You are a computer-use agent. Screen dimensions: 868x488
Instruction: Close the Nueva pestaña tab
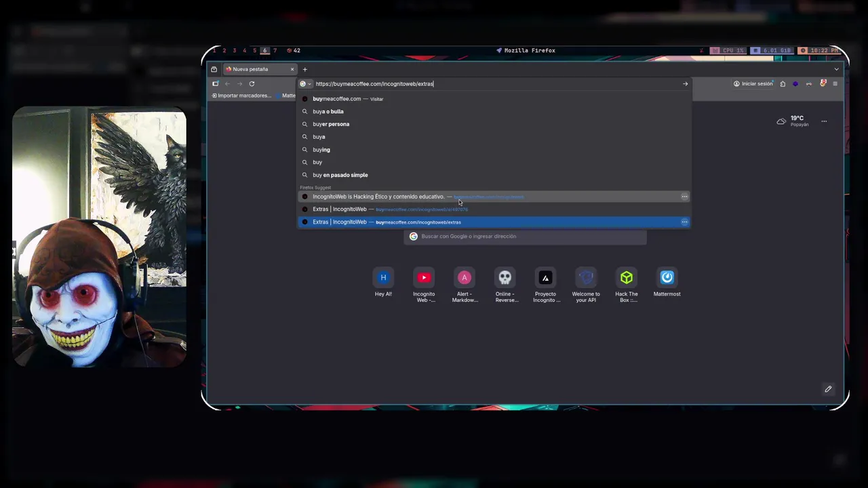[292, 69]
